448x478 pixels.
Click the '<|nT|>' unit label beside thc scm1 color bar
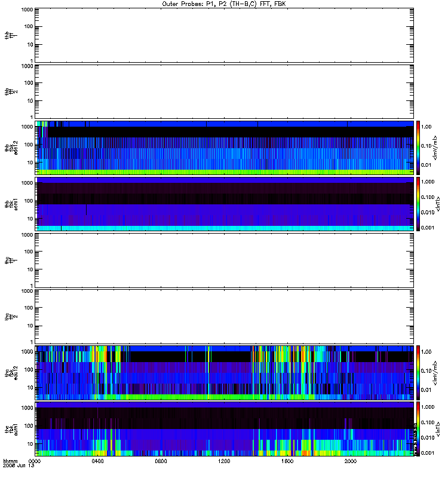[x=438, y=429]
